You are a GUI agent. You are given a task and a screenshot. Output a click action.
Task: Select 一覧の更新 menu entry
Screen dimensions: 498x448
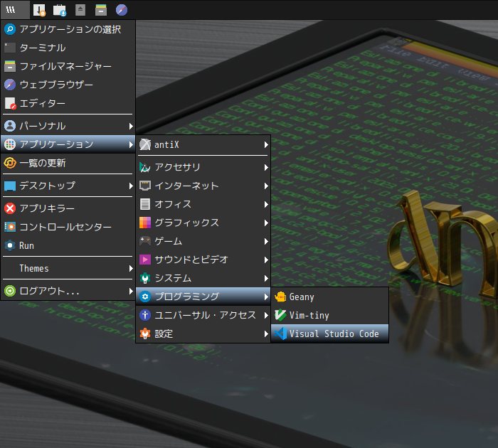(x=68, y=163)
